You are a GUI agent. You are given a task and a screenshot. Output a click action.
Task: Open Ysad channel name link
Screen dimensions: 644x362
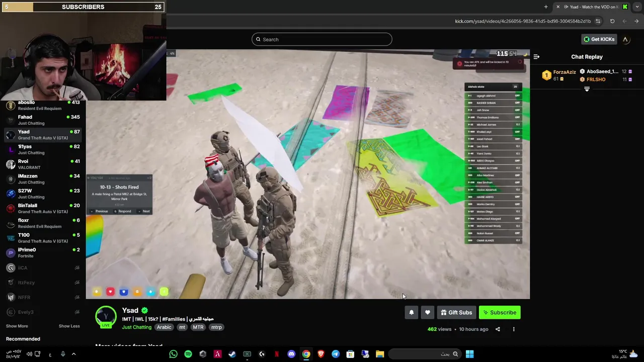click(x=130, y=311)
